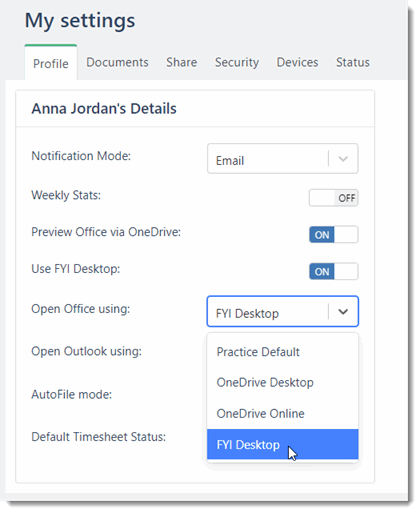Open the Profile tab
This screenshot has width=420, height=513.
coord(51,63)
